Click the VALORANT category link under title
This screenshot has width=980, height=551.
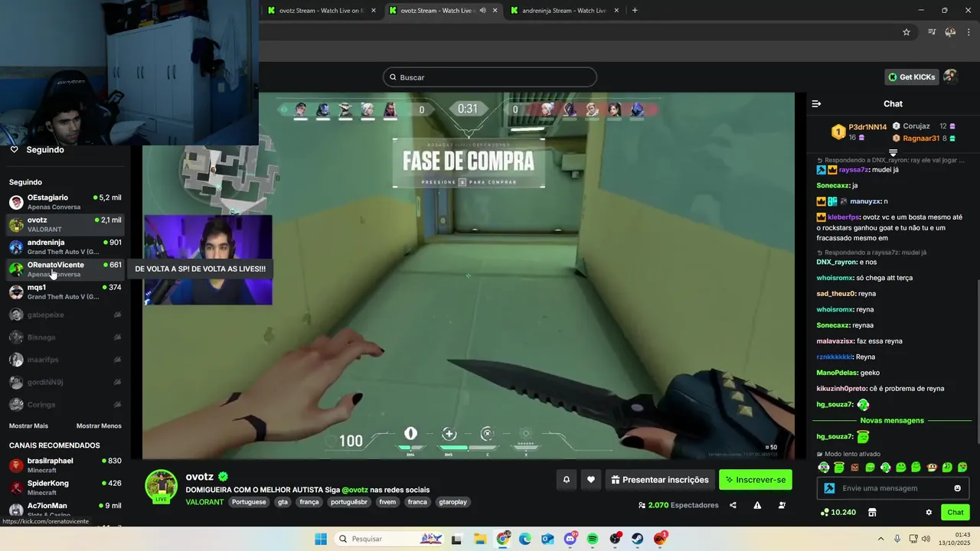pyautogui.click(x=204, y=502)
